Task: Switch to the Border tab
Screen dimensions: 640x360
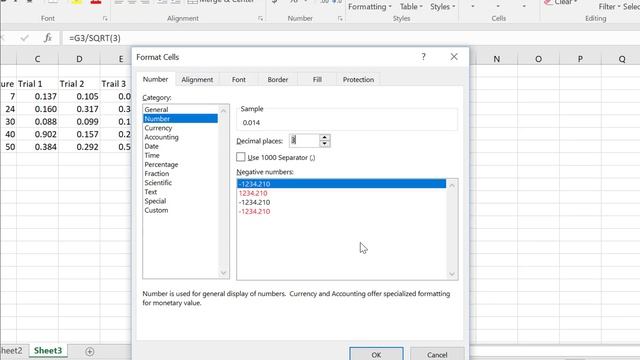Action: coord(278,80)
